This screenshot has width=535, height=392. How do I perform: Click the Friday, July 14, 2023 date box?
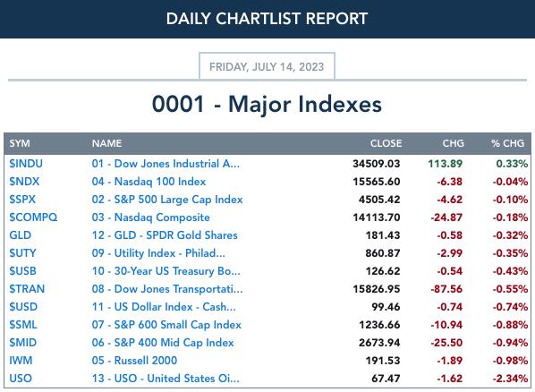coord(267,66)
